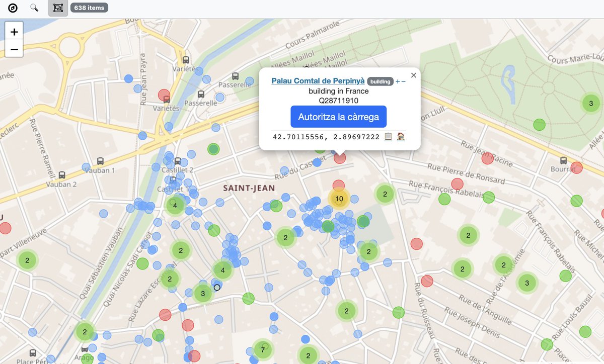Click the compass icon in the top toolbar
The height and width of the screenshot is (364, 604).
coord(13,8)
